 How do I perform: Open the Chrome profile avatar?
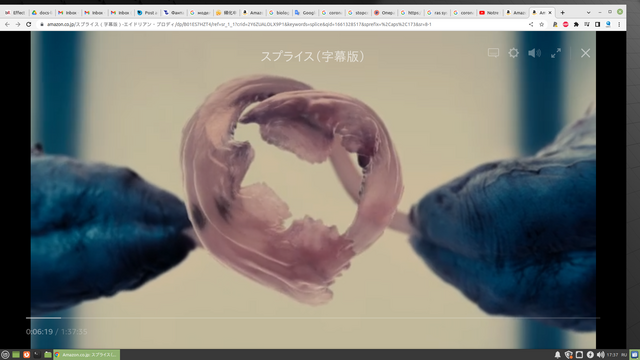click(x=608, y=24)
